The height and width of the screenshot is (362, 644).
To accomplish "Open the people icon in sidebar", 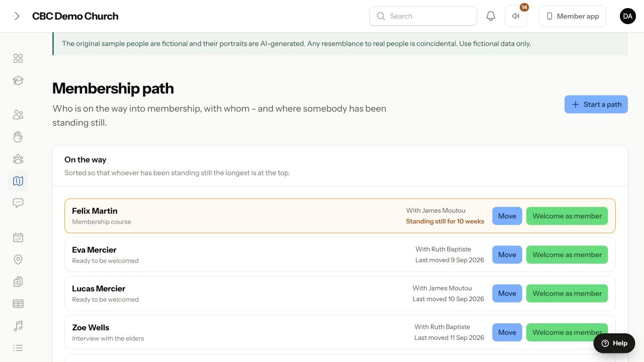I will click(18, 115).
